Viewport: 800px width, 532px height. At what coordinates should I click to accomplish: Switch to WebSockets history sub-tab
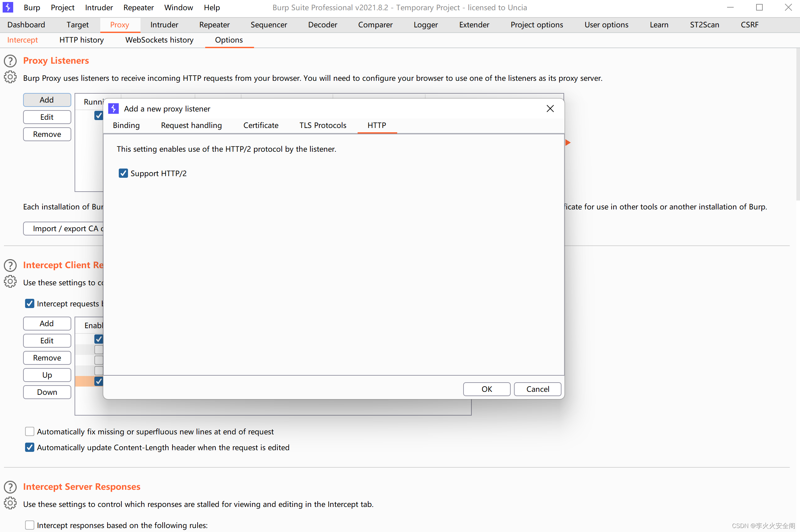[159, 40]
